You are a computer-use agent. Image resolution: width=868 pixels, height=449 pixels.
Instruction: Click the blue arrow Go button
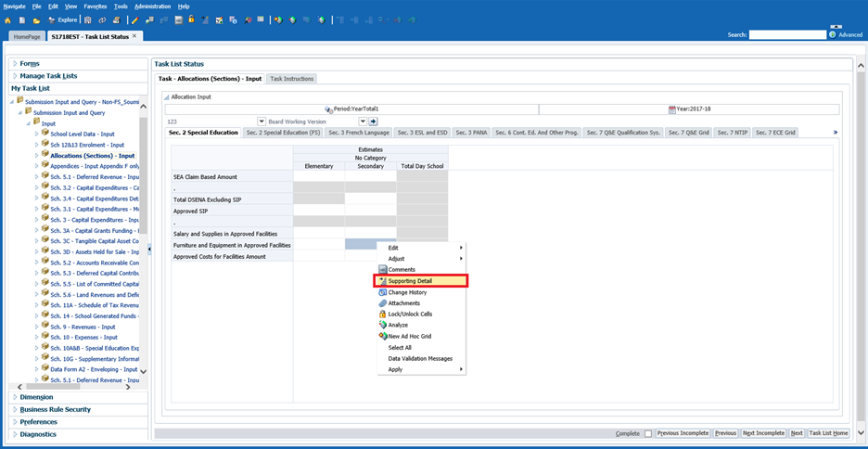point(373,122)
